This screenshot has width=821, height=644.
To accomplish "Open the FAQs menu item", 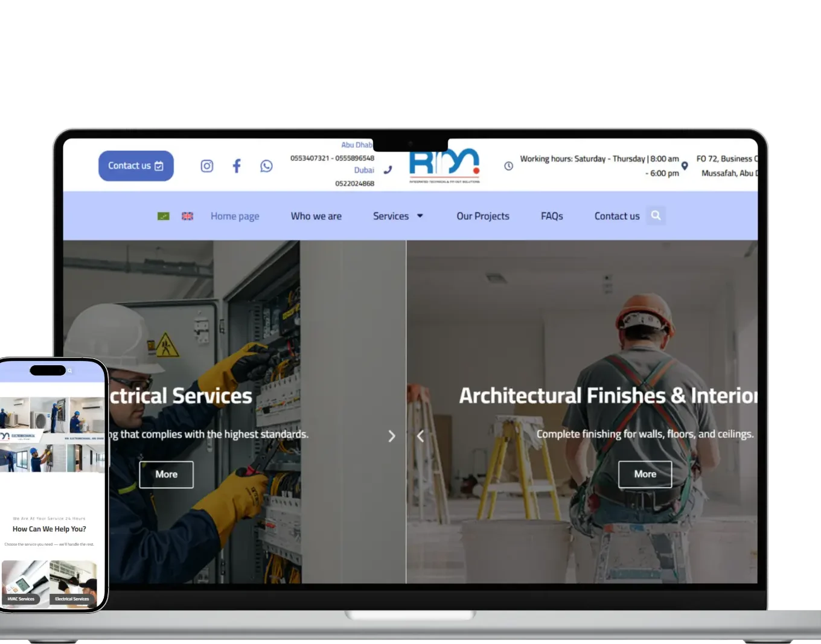I will (552, 216).
